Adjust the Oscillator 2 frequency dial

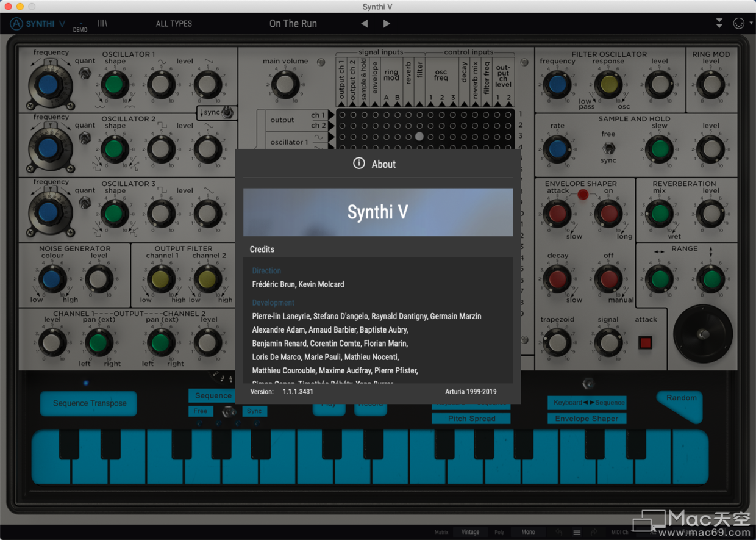click(48, 148)
